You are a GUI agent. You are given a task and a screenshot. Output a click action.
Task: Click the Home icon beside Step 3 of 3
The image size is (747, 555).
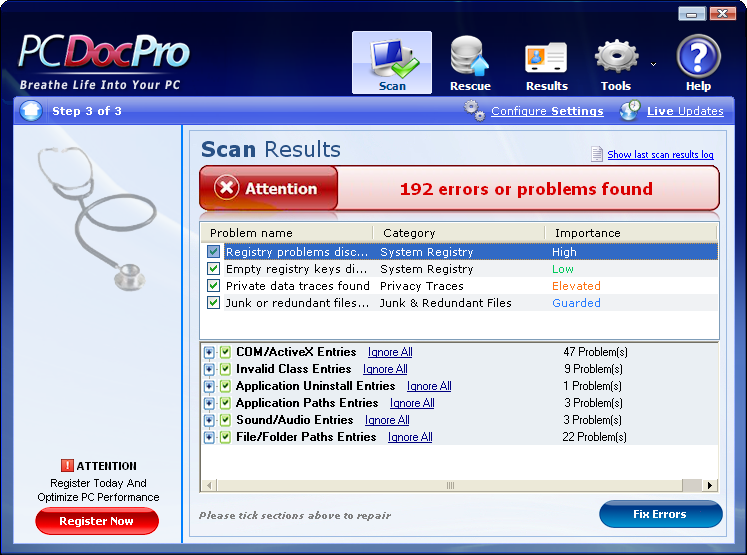coord(31,111)
